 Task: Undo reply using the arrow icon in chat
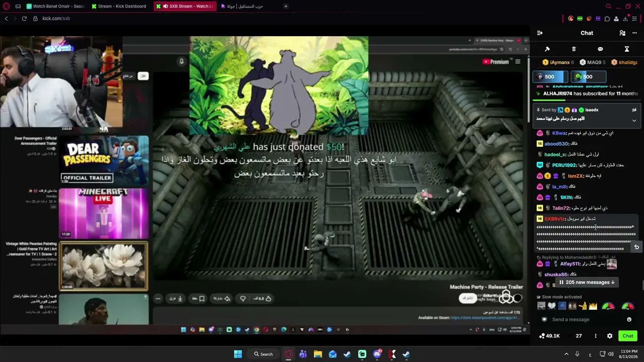click(636, 247)
